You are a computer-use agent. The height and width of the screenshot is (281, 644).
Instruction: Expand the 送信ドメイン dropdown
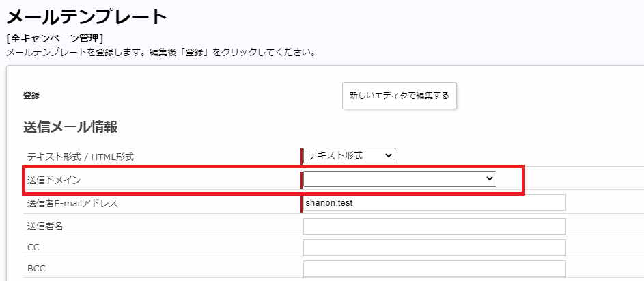point(400,179)
